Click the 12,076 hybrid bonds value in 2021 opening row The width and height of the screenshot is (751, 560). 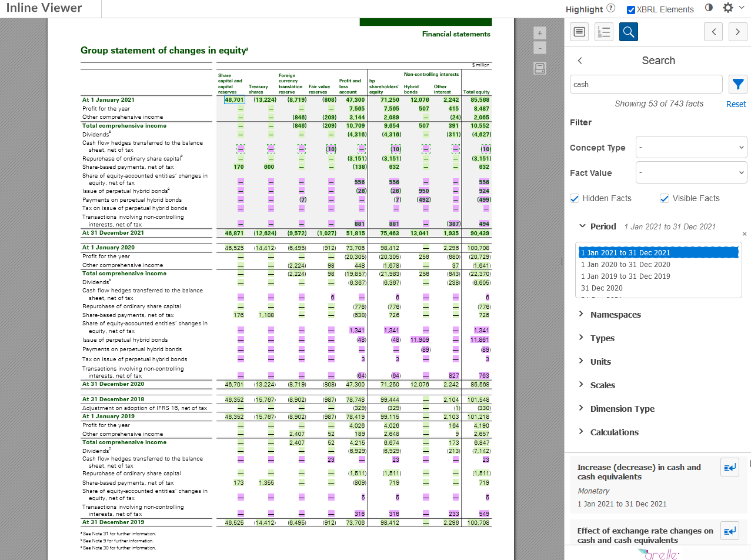point(420,100)
